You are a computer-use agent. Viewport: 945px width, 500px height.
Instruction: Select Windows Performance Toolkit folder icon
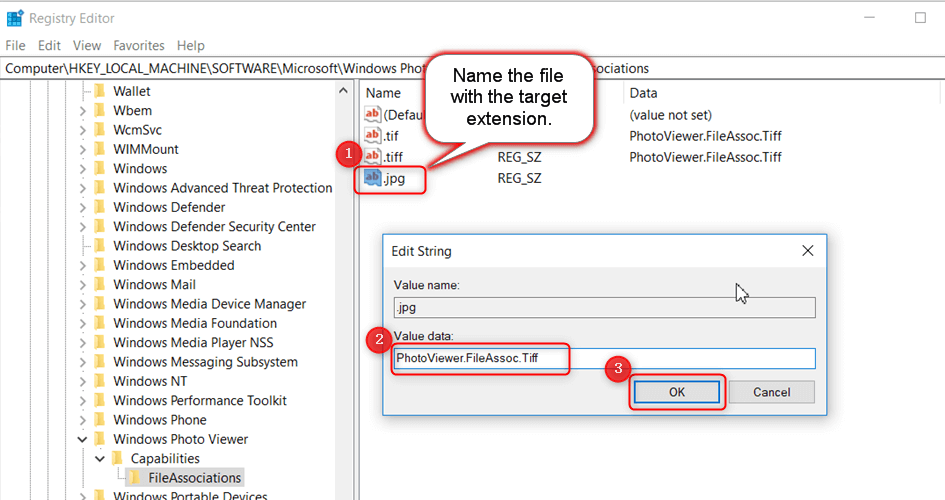(100, 400)
